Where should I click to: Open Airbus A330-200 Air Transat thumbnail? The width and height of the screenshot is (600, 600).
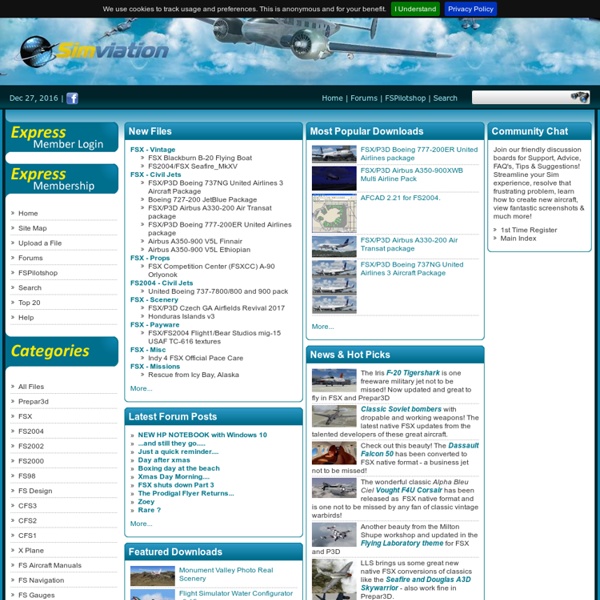pyautogui.click(x=334, y=246)
